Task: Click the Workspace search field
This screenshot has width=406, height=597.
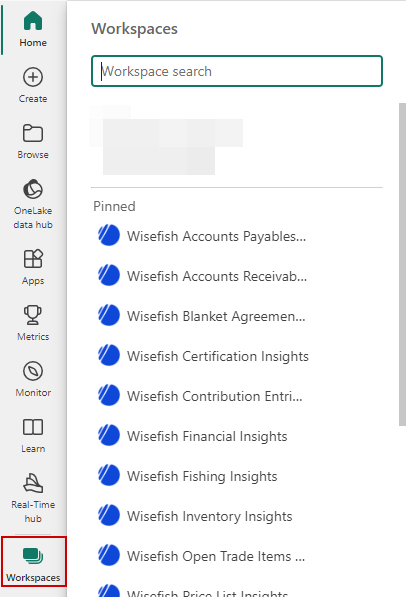Action: point(237,71)
